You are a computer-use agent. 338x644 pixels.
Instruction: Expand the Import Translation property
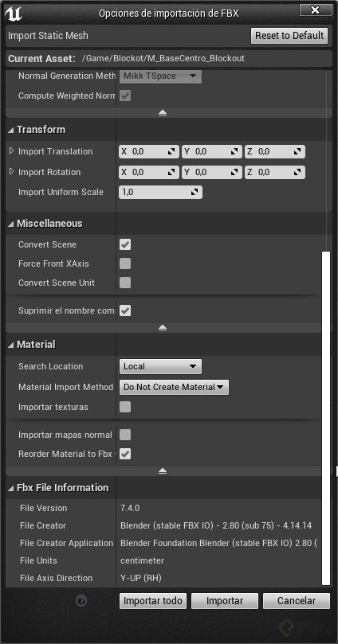pos(11,151)
